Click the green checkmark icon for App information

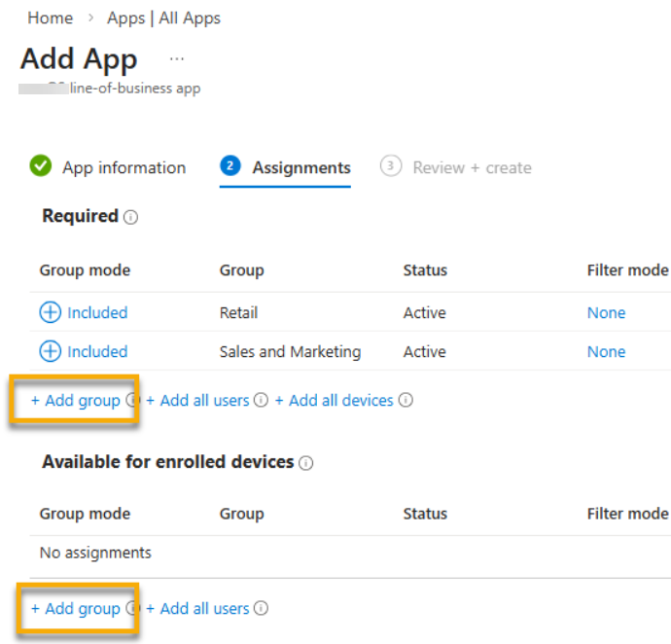pos(41,165)
